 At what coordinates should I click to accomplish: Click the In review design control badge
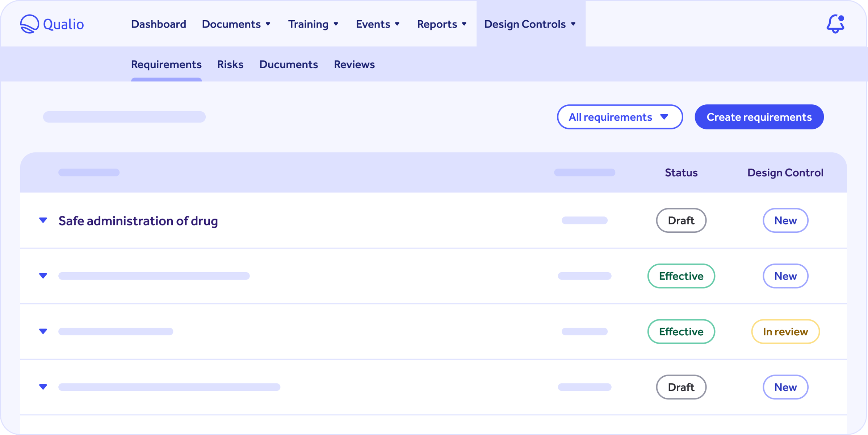tap(785, 331)
